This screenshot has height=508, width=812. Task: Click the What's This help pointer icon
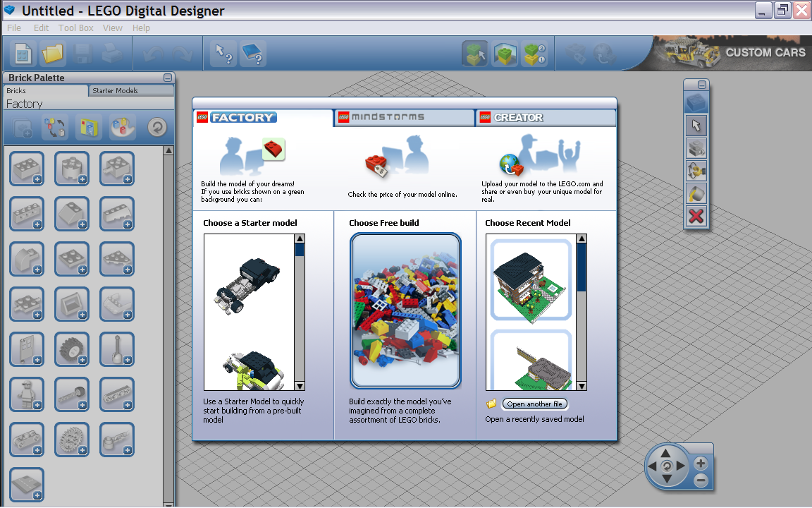coord(223,54)
